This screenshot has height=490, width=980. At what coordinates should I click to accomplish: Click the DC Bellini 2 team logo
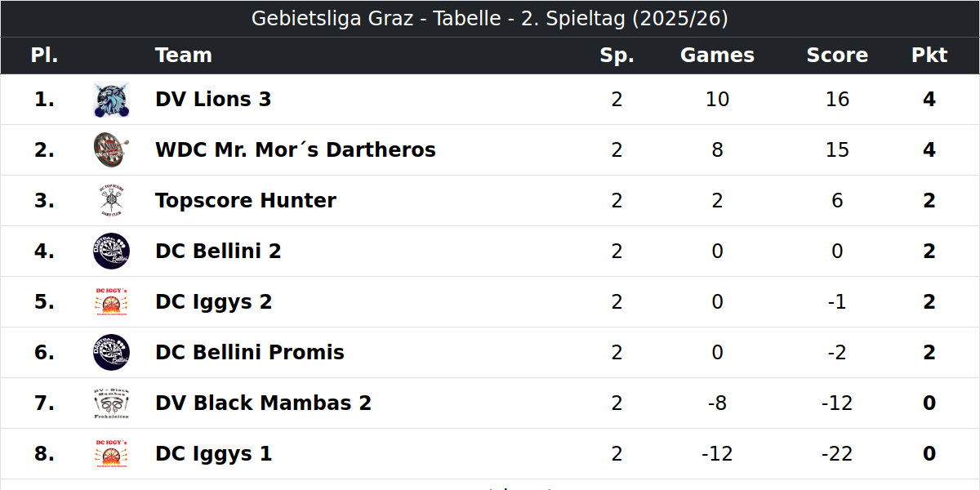(111, 252)
